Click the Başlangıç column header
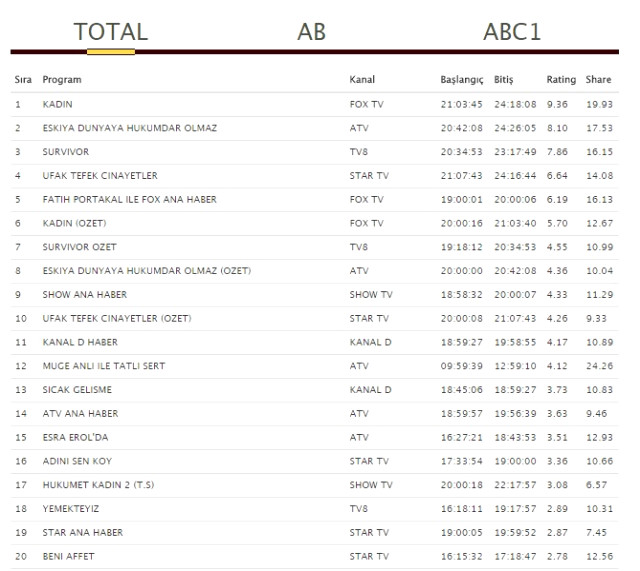Viewport: 640px width, 571px height. click(462, 79)
